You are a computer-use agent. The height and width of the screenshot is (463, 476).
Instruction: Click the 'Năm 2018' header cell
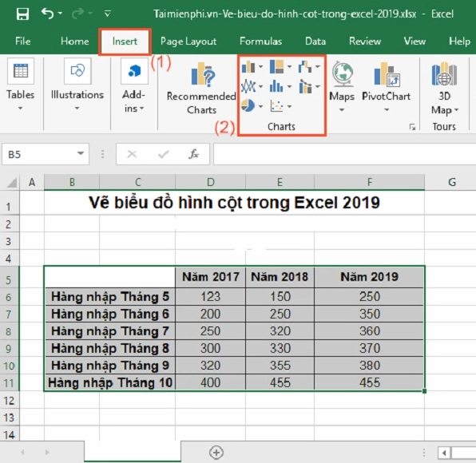tap(280, 277)
